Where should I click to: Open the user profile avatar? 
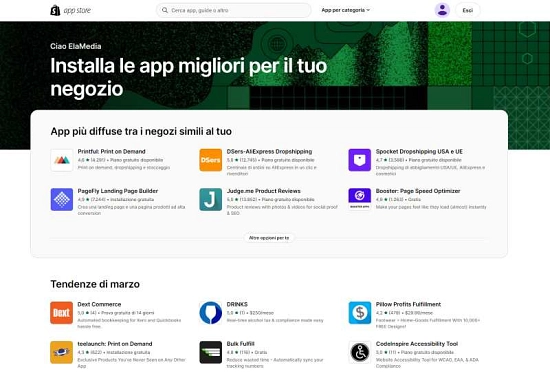442,10
